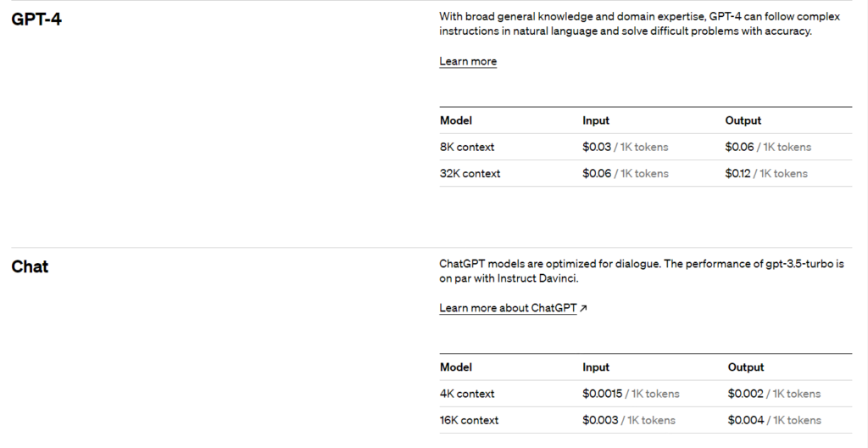868x448 pixels.
Task: Click the $0.06 output price for 8K context
Action: click(739, 147)
